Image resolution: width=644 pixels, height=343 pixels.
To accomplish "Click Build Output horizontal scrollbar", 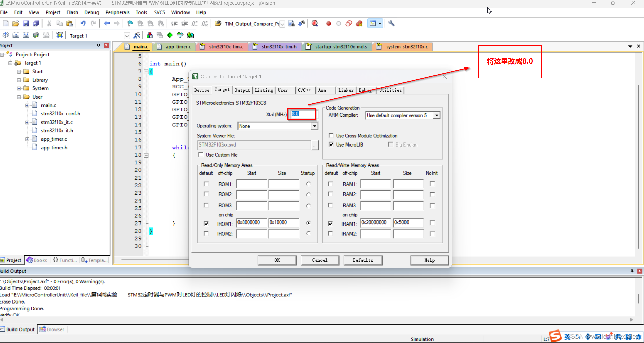I will (x=316, y=319).
